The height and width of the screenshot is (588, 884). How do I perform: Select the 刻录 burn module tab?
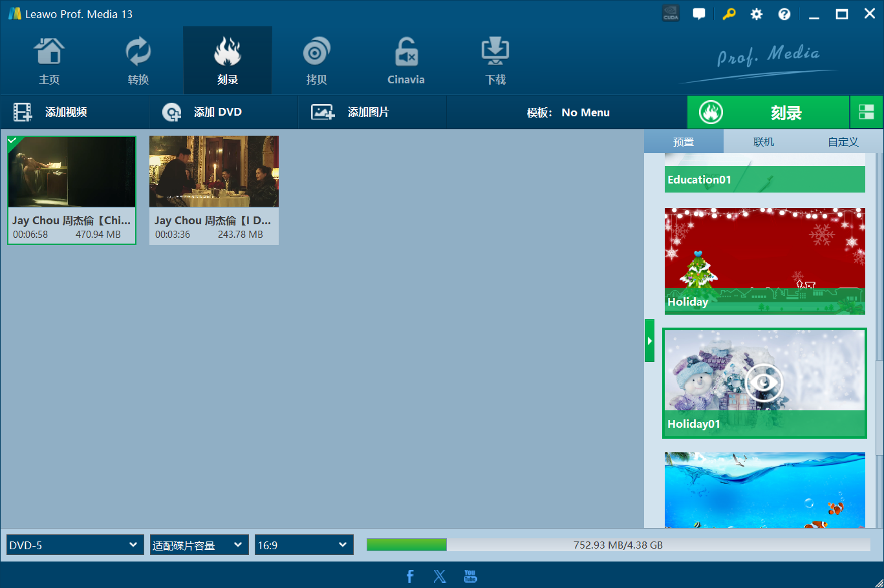click(x=228, y=61)
